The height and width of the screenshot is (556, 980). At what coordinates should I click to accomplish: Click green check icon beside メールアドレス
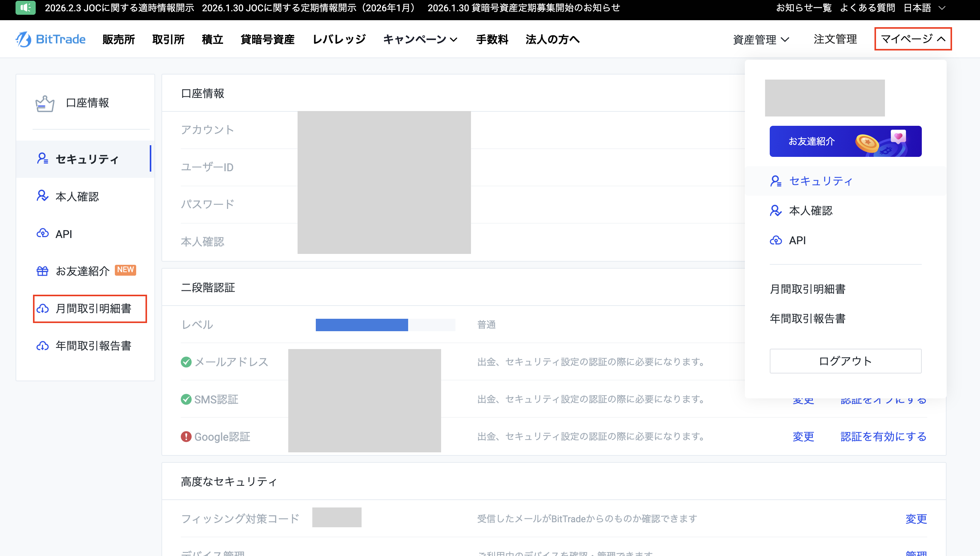click(x=186, y=362)
